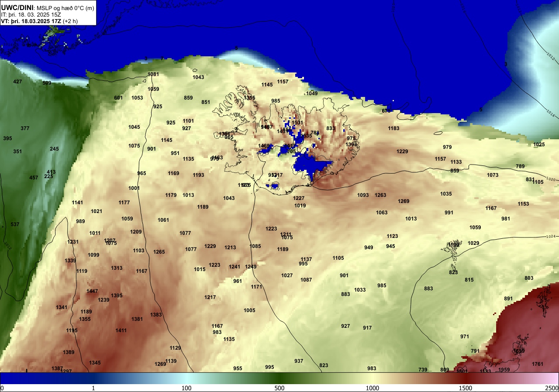The image size is (559, 392).
Task: Click the height value 1021
Action: tap(97, 211)
